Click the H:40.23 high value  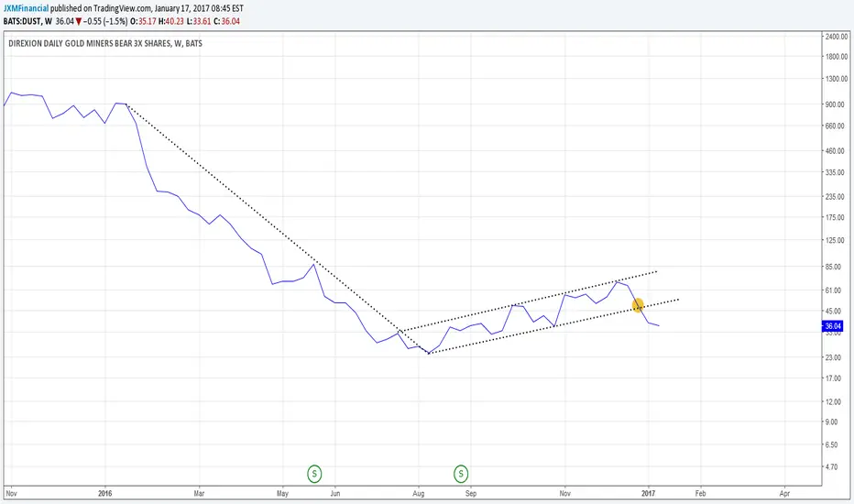tap(171, 21)
